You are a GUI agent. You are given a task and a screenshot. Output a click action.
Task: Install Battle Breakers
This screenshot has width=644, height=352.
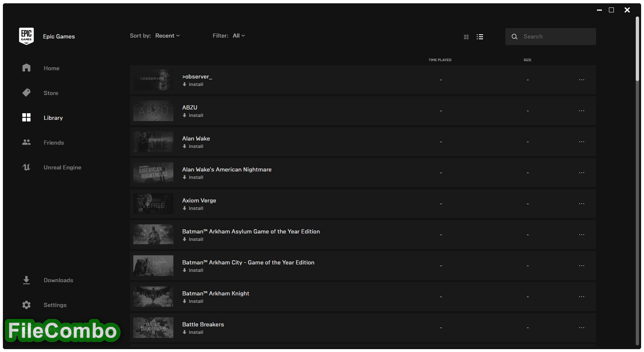[x=193, y=332]
